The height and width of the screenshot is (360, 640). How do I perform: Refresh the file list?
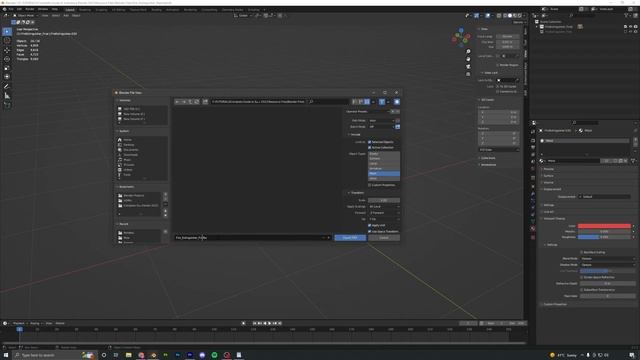tap(196, 102)
